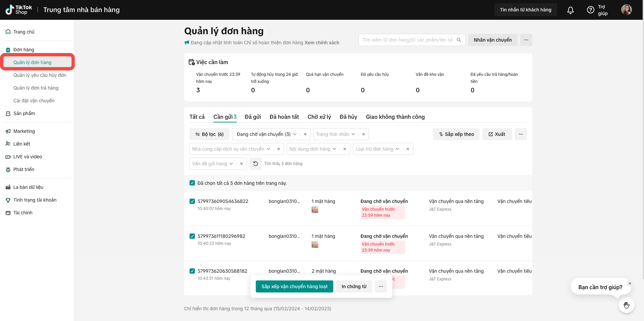Click 'Sắp xếp vận chuyển hàng loạt' button

[x=294, y=286]
